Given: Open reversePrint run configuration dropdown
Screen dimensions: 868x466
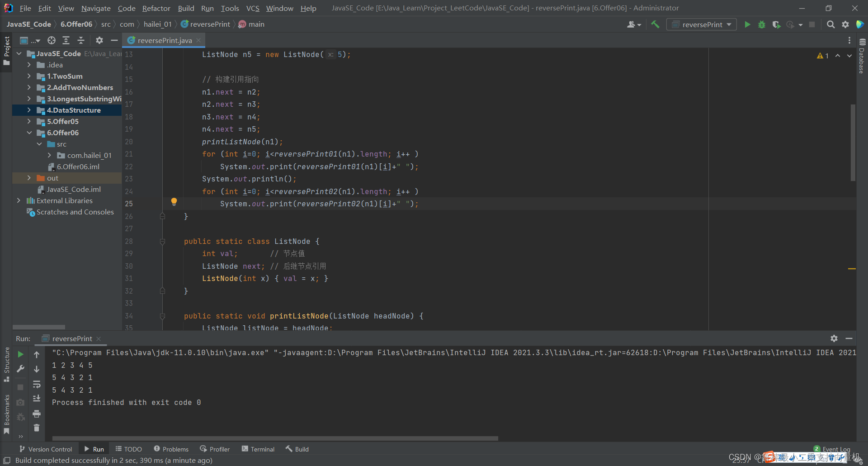Looking at the screenshot, I should [x=702, y=24].
